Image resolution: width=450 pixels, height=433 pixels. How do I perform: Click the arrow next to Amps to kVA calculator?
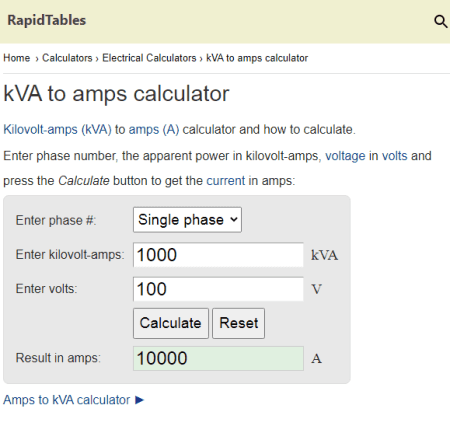pos(139,400)
